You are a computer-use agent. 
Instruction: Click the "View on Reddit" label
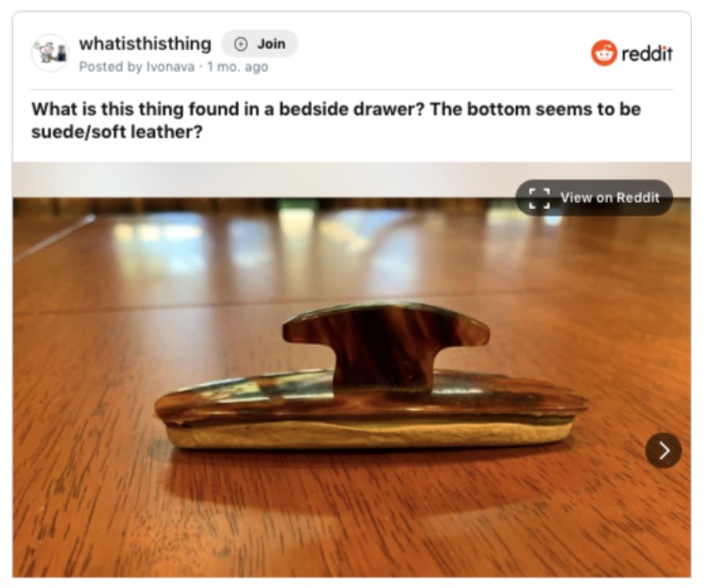610,198
